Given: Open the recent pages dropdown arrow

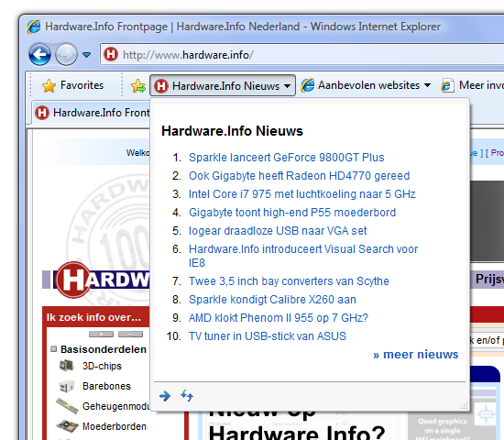Looking at the screenshot, I should 86,55.
